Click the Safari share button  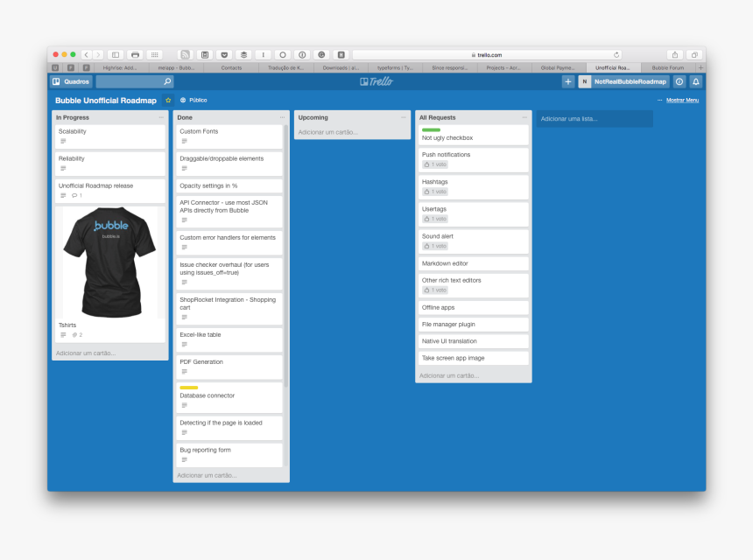(x=675, y=55)
